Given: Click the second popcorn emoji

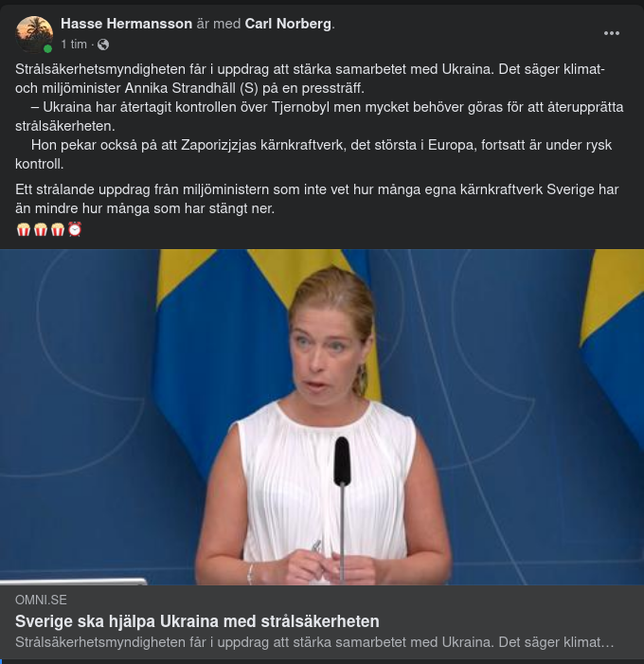Looking at the screenshot, I should 41,229.
